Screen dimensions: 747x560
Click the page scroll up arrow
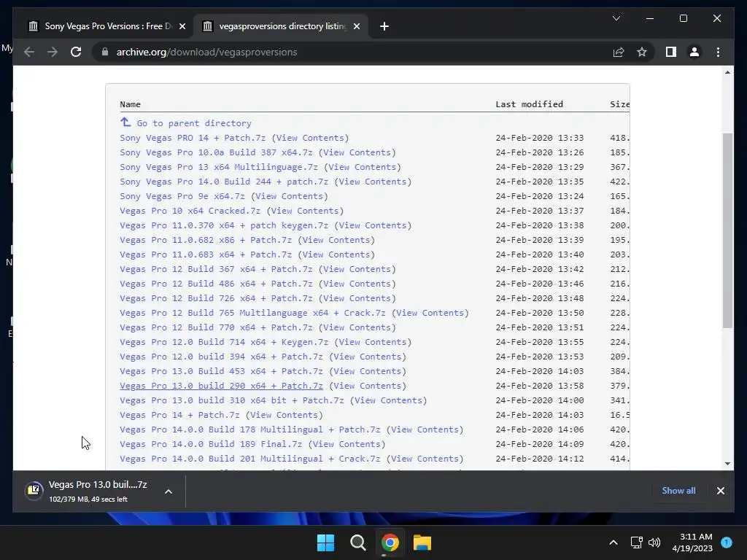pyautogui.click(x=727, y=72)
